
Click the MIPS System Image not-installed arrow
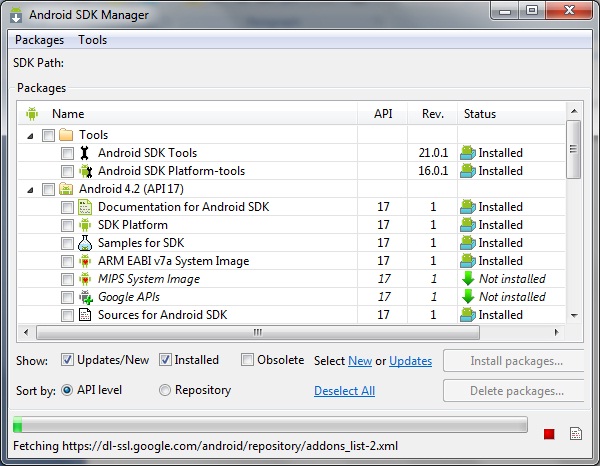coord(467,279)
